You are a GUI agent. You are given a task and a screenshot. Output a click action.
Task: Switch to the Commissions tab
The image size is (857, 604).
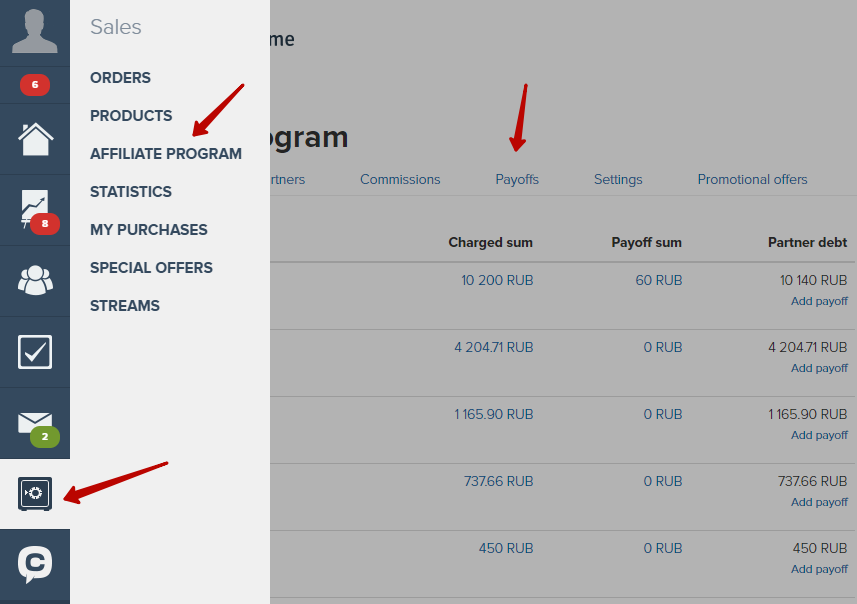tap(400, 179)
